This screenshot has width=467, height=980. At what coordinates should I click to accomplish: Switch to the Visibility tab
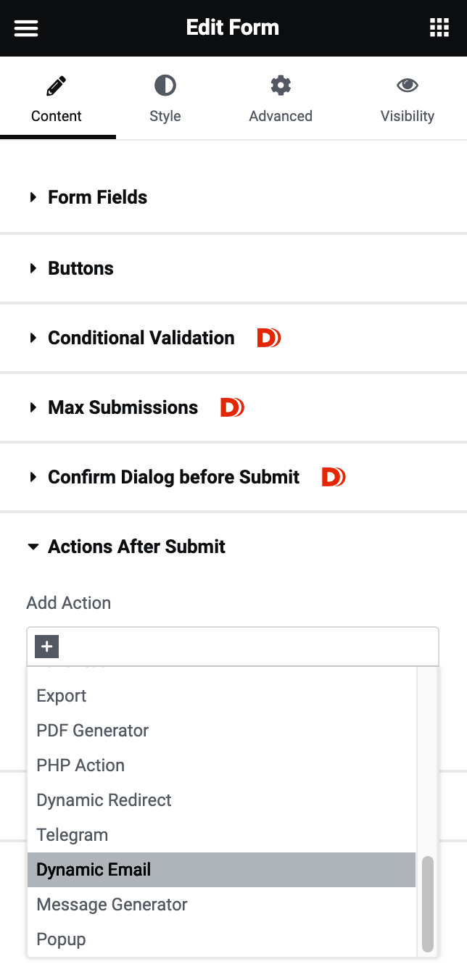click(x=407, y=98)
